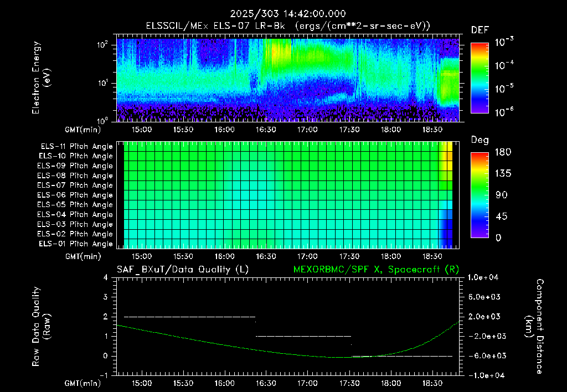Click the Component Distance (km) axis label
The image size is (567, 392).
(x=534, y=327)
